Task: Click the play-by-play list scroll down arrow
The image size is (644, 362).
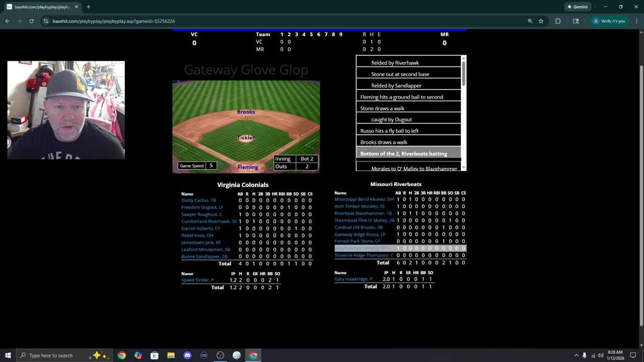Action: (x=463, y=168)
